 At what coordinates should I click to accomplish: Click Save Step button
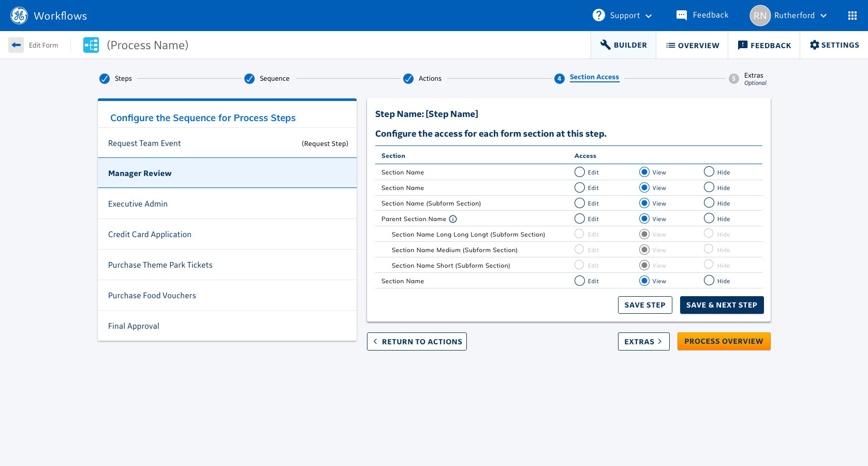(x=645, y=305)
